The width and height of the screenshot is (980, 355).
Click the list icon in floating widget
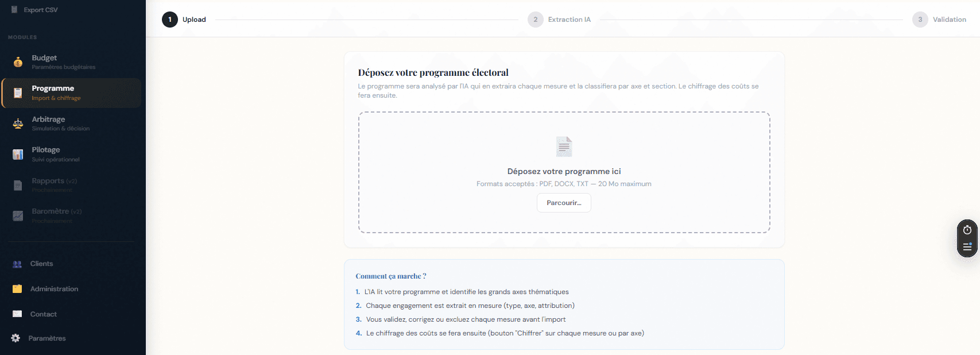tap(967, 247)
